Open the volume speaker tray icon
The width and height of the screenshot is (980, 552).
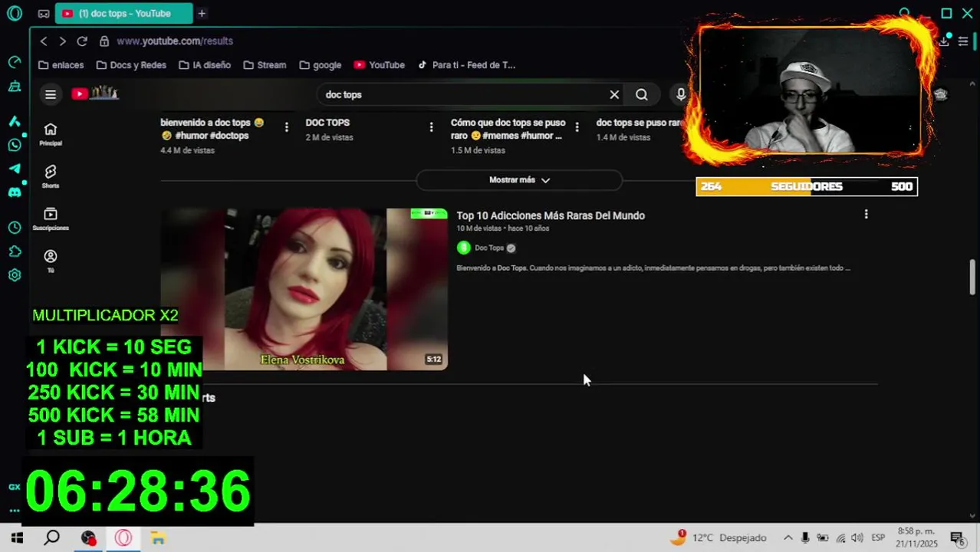pos(857,538)
